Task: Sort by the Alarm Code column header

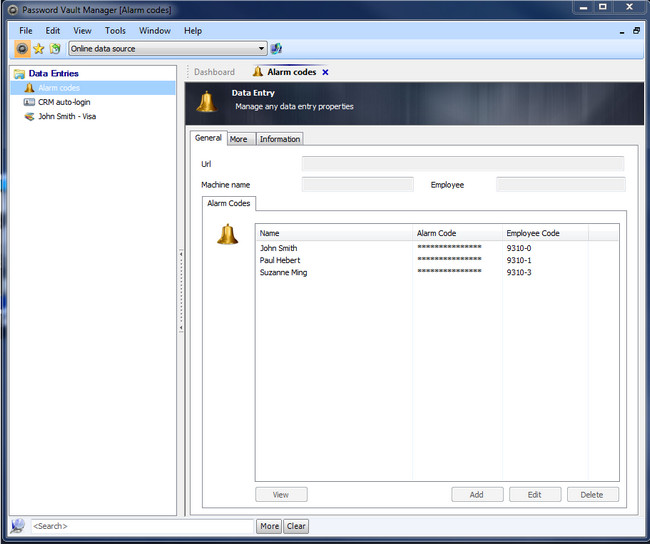Action: 457,233
